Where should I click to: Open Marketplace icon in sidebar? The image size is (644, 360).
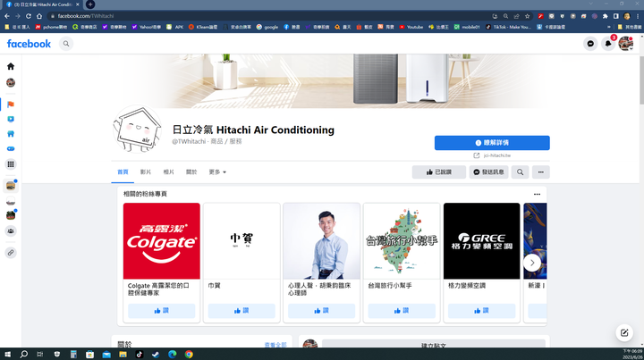click(11, 134)
